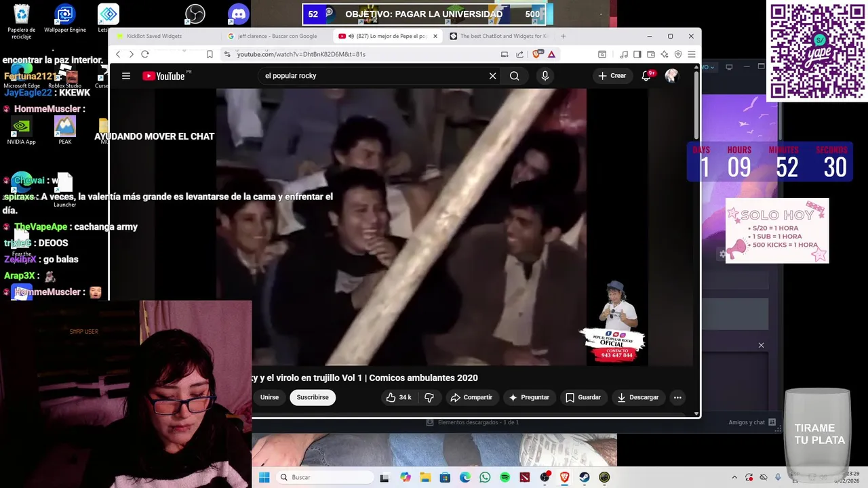Dislike the video with thumbs-down
The width and height of the screenshot is (868, 488).
(429, 397)
